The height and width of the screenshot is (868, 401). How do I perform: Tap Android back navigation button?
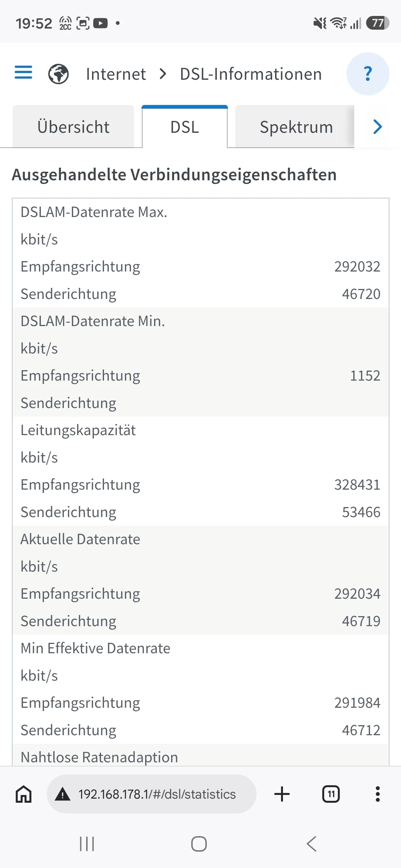[x=312, y=844]
